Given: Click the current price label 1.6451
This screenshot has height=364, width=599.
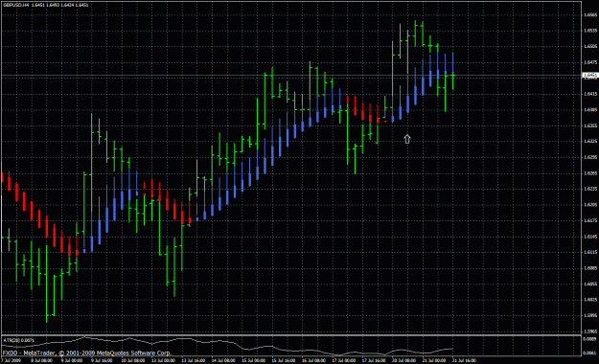Looking at the screenshot, I should (590, 76).
